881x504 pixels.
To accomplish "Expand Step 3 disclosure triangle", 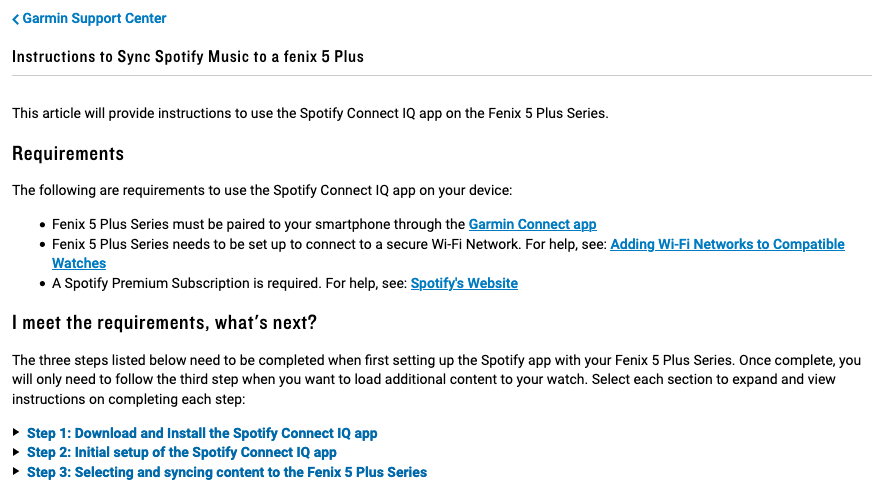I will pos(16,472).
